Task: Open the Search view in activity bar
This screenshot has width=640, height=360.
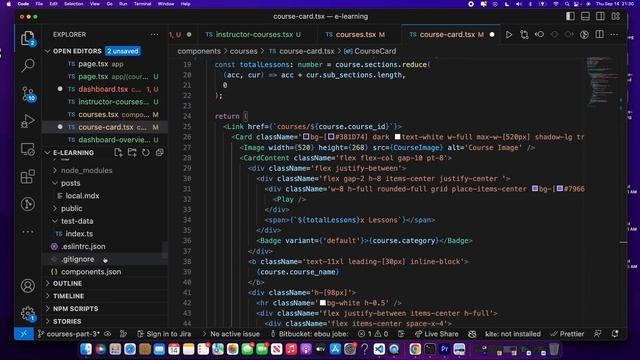Action: (x=28, y=65)
